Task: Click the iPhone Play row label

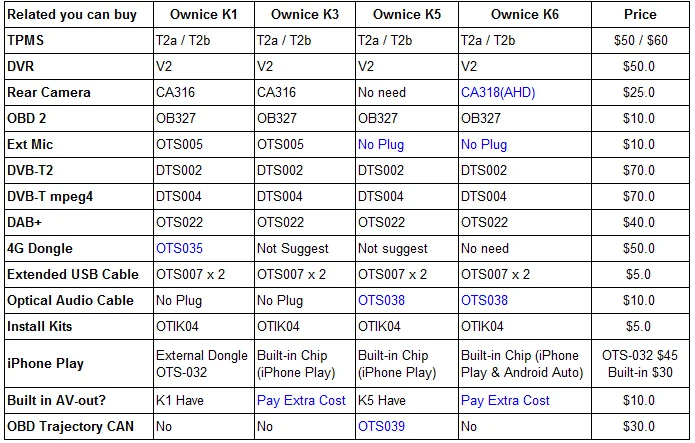Action: (x=45, y=364)
